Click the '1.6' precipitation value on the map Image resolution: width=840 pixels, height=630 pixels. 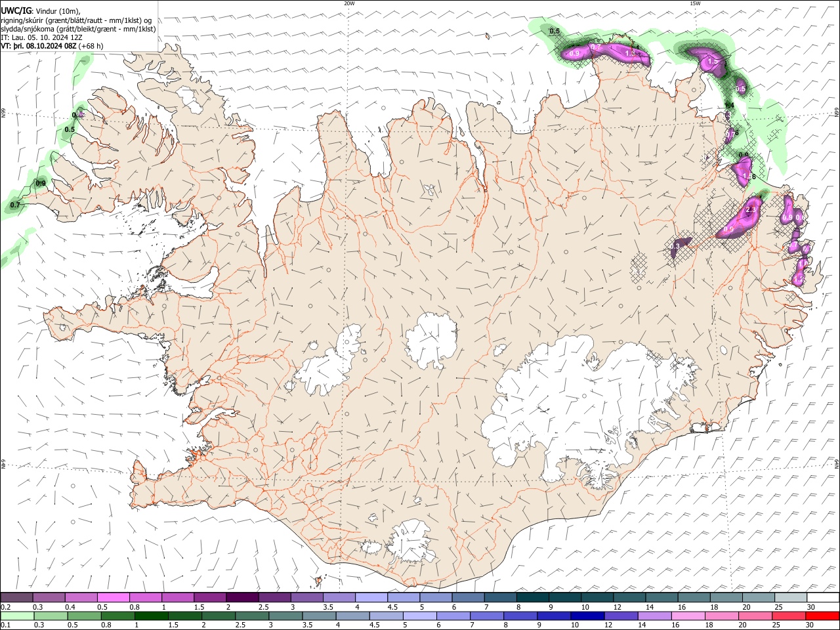[751, 177]
